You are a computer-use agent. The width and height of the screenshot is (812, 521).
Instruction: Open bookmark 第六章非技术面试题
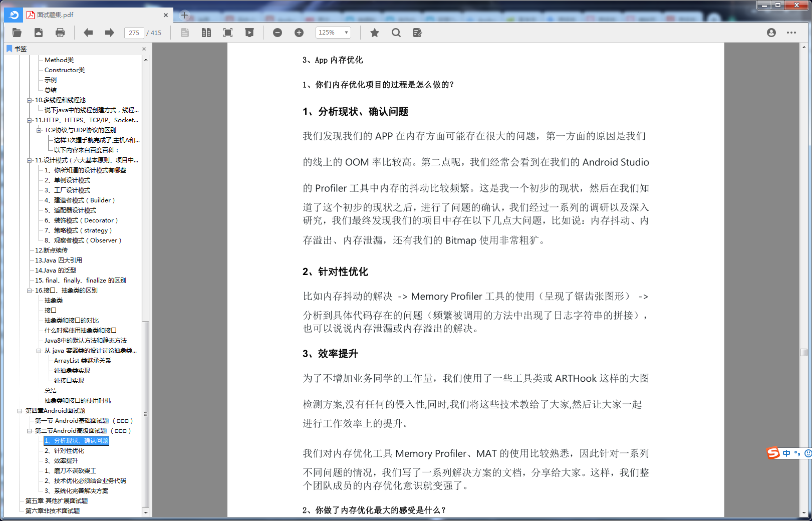pos(53,511)
